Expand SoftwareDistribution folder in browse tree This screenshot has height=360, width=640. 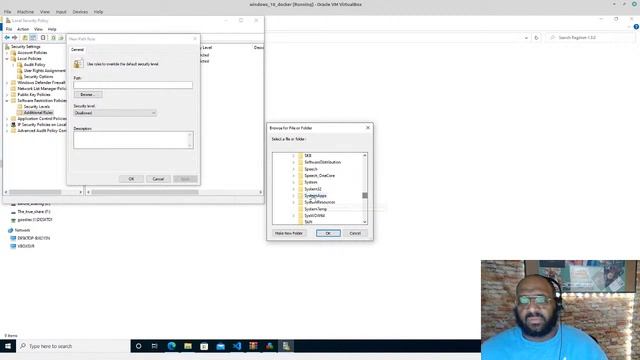293,162
